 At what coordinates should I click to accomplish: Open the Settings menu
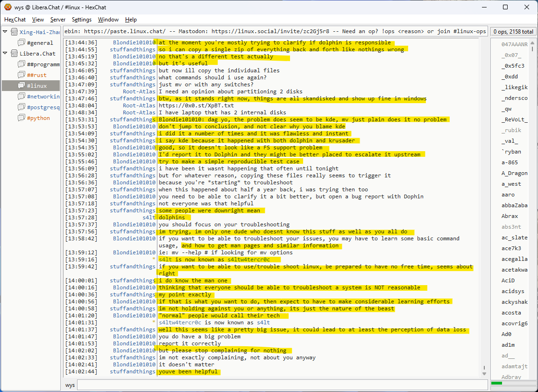81,20
